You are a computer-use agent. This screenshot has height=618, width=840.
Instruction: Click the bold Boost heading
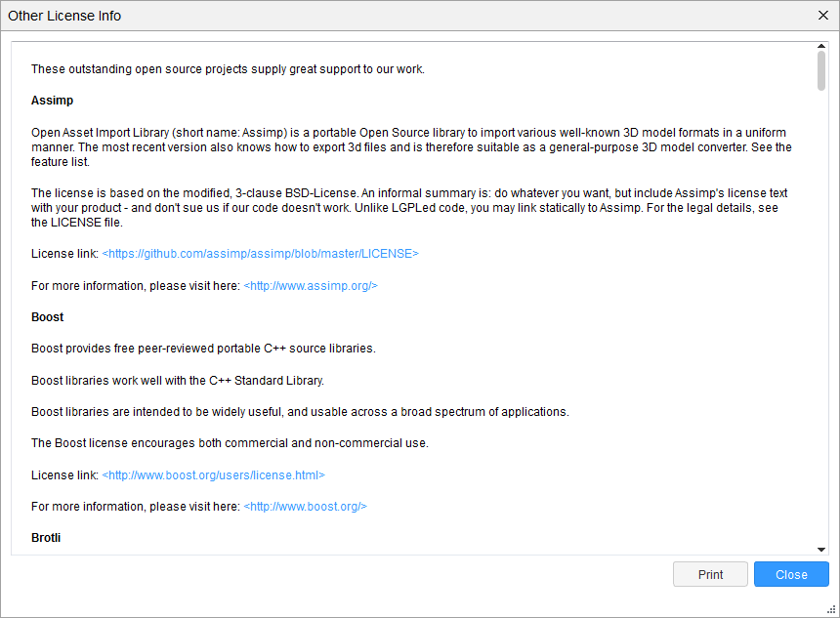coord(47,317)
